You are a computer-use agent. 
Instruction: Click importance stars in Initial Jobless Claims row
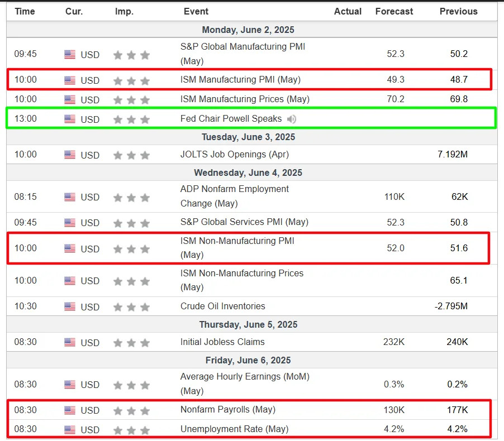(131, 343)
